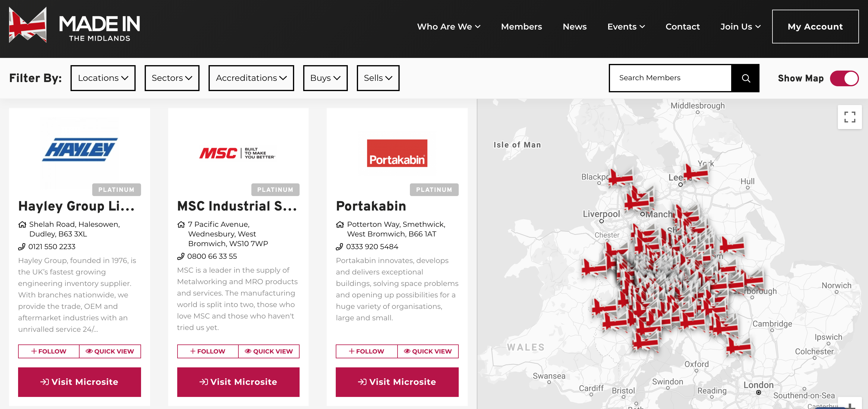Viewport: 868px width, 409px height.
Task: Open the Portakabin title link
Action: [371, 206]
